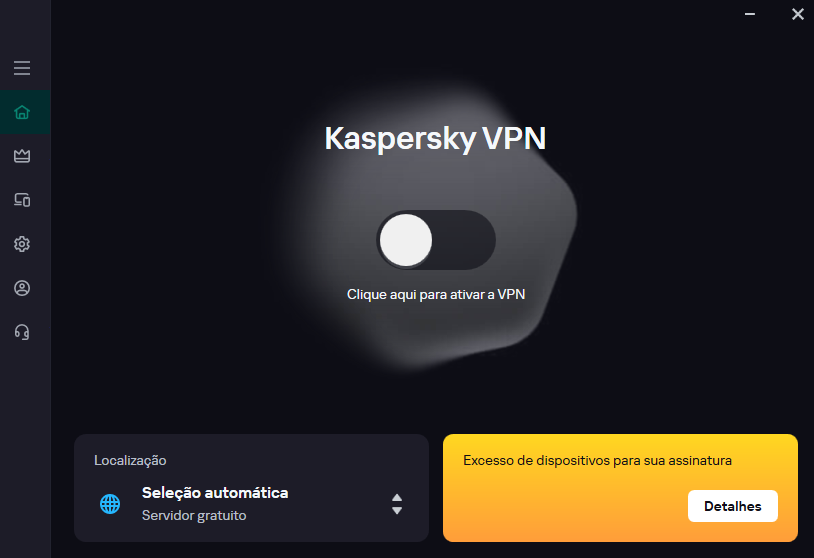Click the Localização heading
This screenshot has width=814, height=558.
pyautogui.click(x=130, y=461)
